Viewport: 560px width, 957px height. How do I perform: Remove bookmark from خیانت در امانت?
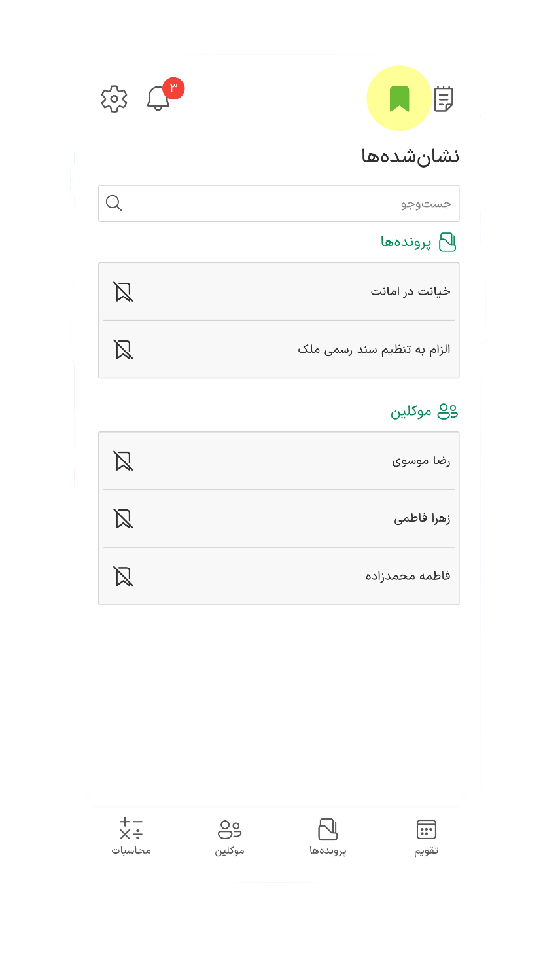click(x=123, y=292)
